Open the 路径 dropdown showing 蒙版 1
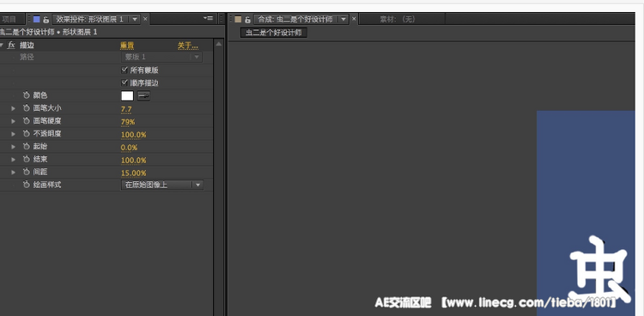Screen dimensions: 644x316 point(161,58)
